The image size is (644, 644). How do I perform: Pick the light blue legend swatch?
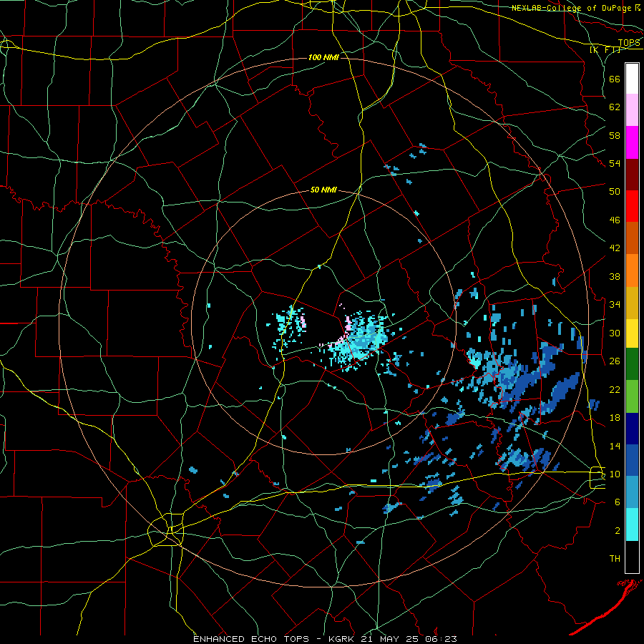632,492
